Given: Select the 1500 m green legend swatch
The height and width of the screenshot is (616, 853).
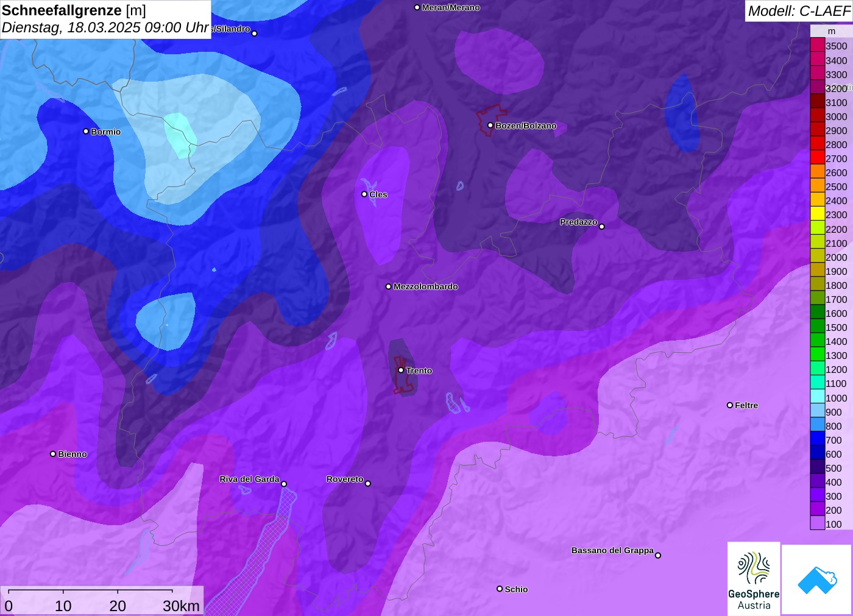Looking at the screenshot, I should point(818,327).
